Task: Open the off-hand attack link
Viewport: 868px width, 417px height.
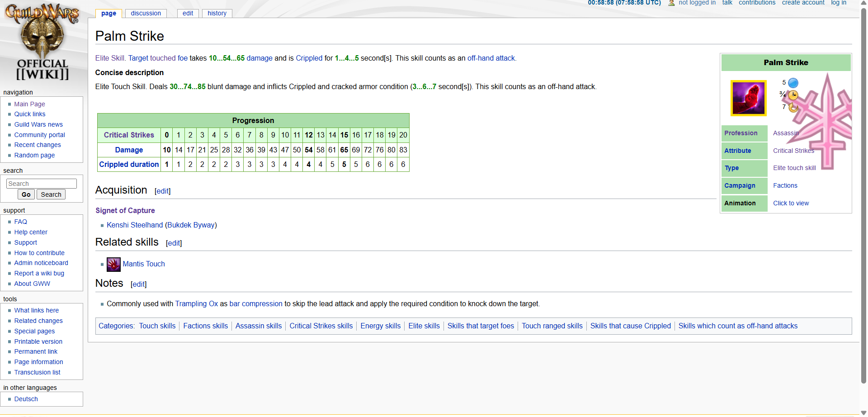Action: (x=491, y=58)
